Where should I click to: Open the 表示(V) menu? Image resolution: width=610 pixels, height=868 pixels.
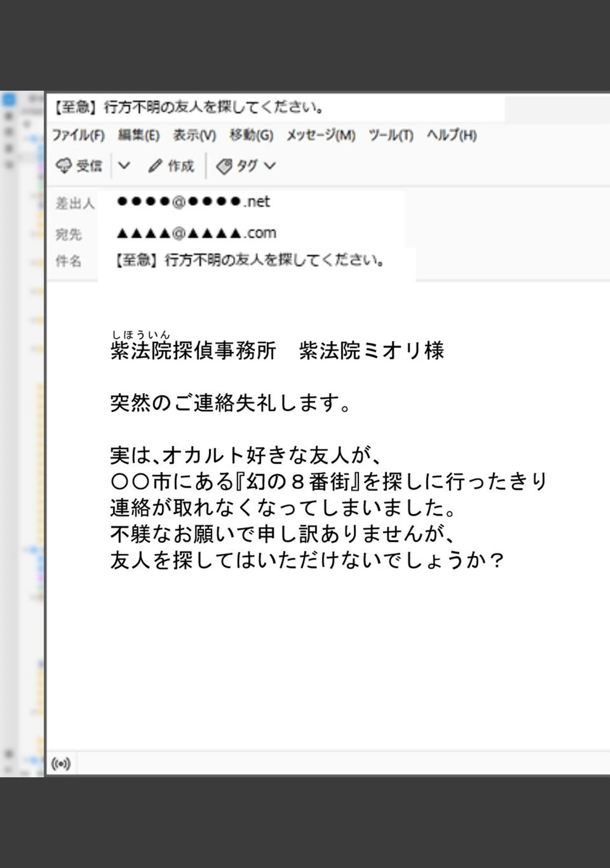click(195, 135)
